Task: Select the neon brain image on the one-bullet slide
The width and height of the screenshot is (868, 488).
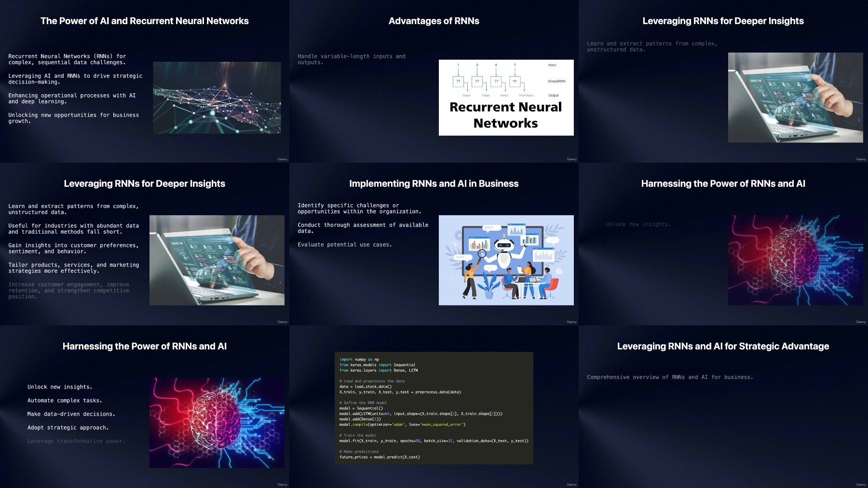Action: pyautogui.click(x=796, y=260)
